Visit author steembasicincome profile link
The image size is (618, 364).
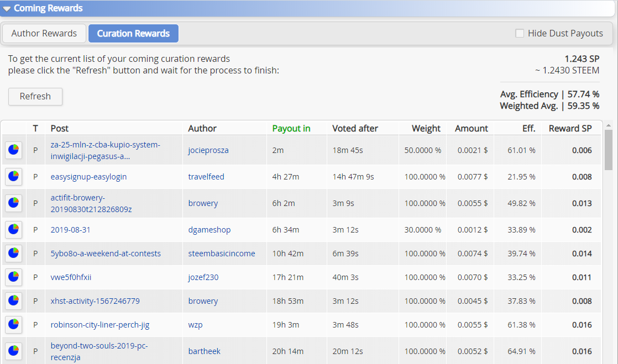pos(222,254)
